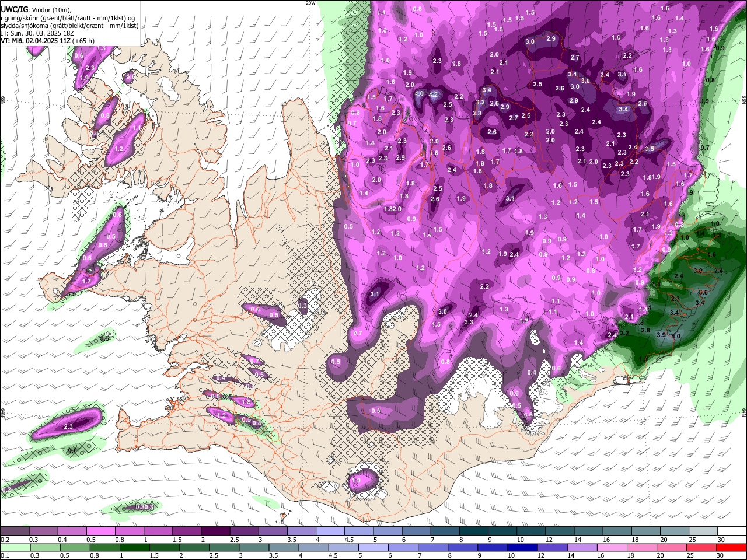Click the 'slydda/snjókoma' legend description line

pyautogui.click(x=69, y=26)
